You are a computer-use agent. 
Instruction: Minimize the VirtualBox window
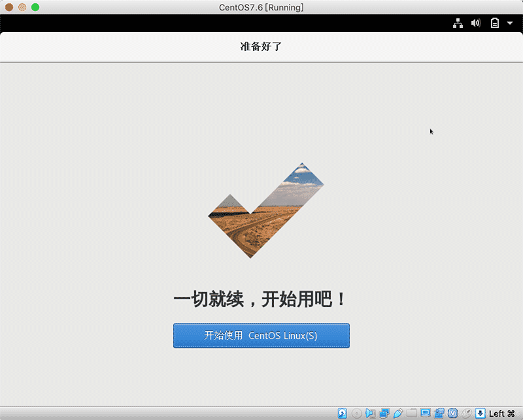click(x=22, y=7)
